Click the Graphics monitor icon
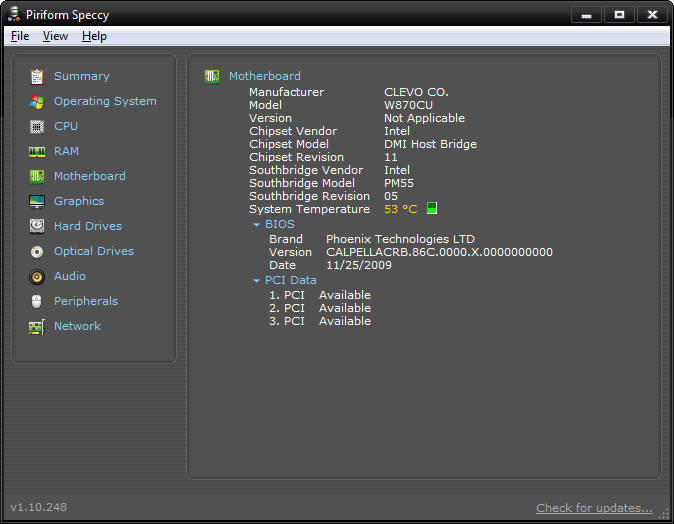674x524 pixels. tap(37, 202)
